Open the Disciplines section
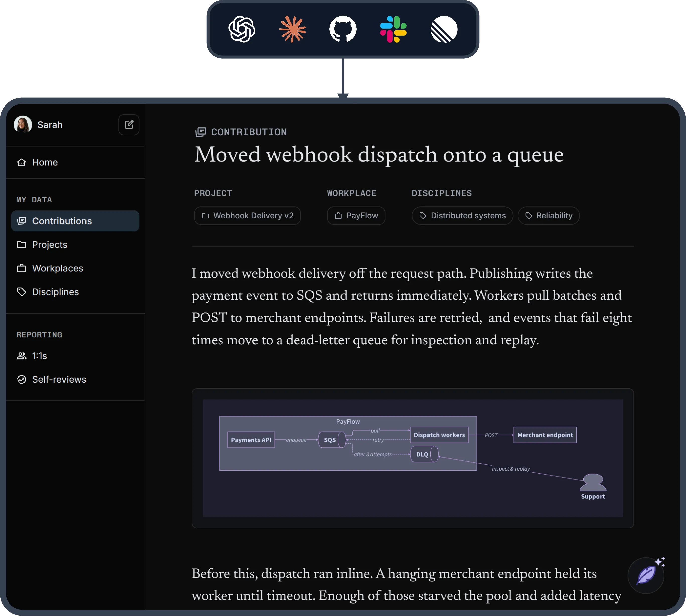Screen dimensions: 686x616 [75, 292]
